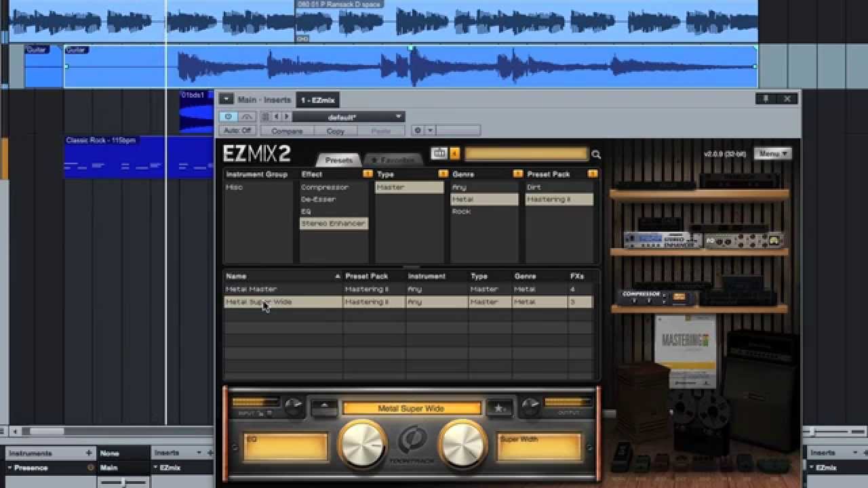
Task: Select the Metal Master preset row
Action: (408, 289)
